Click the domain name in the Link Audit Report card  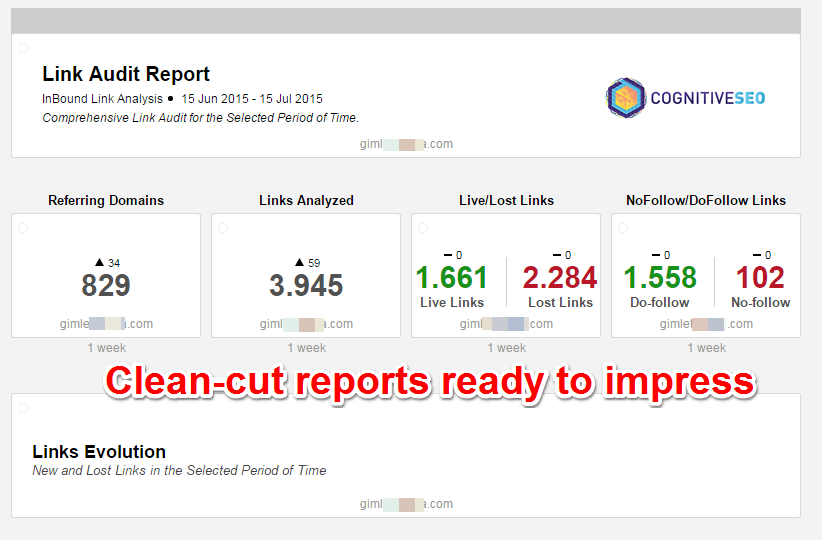[406, 144]
